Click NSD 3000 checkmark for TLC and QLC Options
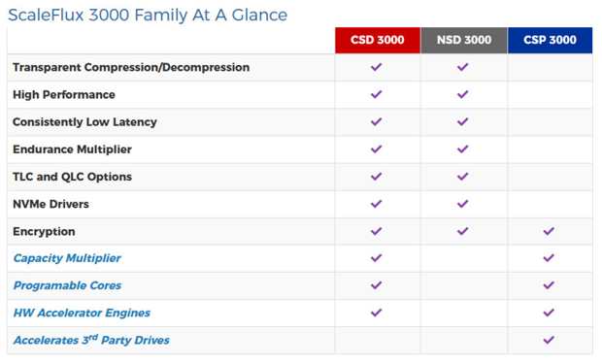Image resolution: width=602 pixels, height=364 pixels. (462, 177)
